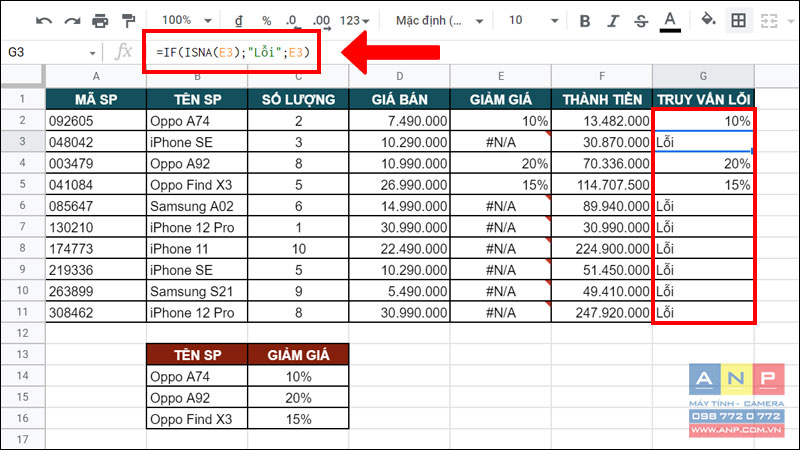Open the Mặc định font dropdown
Image resolution: width=800 pixels, height=450 pixels.
pyautogui.click(x=439, y=21)
